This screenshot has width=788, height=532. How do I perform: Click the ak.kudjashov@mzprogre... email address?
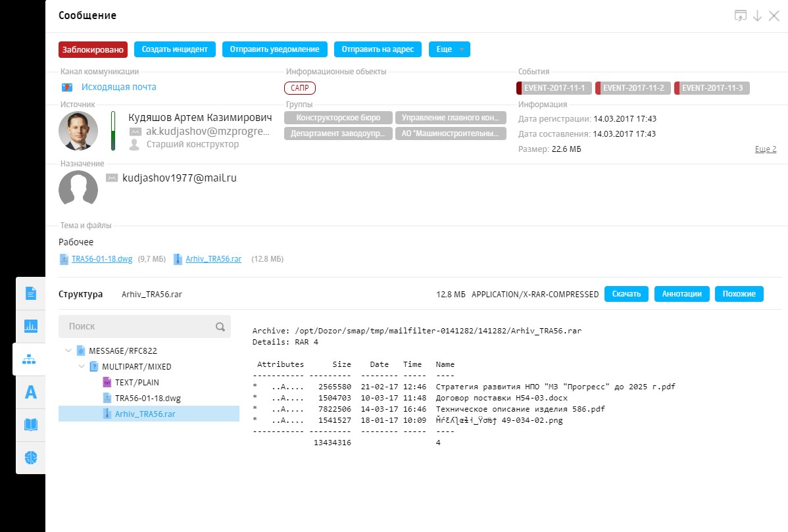[208, 132]
